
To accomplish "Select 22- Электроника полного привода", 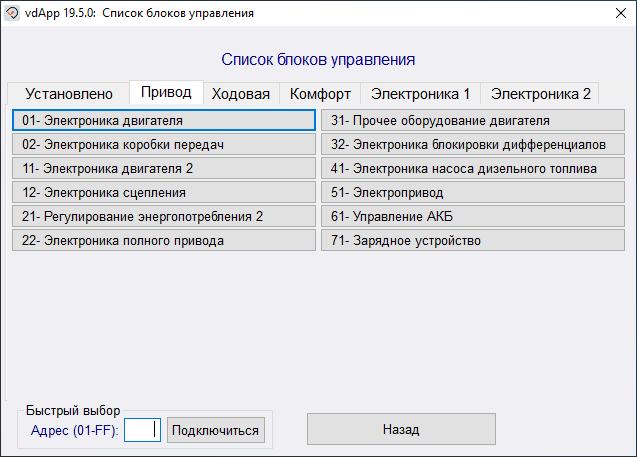I will coord(164,240).
